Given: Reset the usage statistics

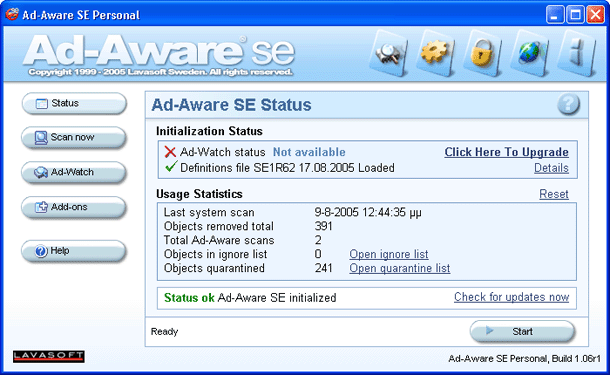Looking at the screenshot, I should [x=554, y=194].
